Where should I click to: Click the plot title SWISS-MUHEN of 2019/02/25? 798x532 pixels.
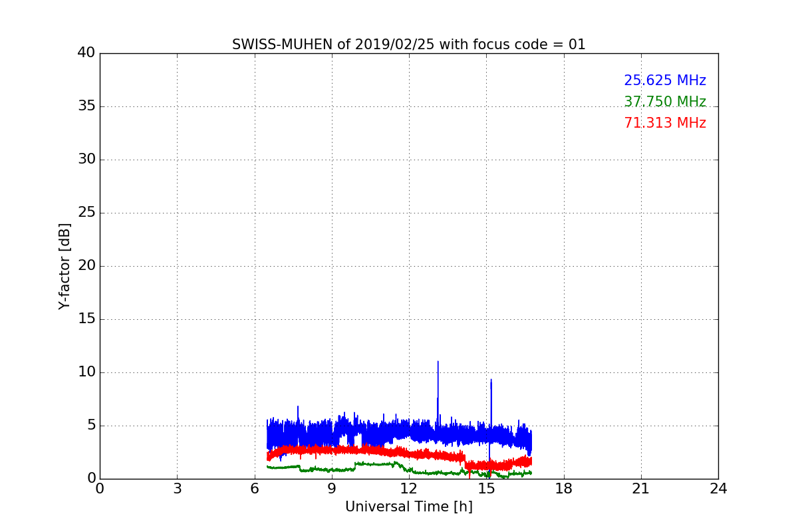tap(408, 45)
